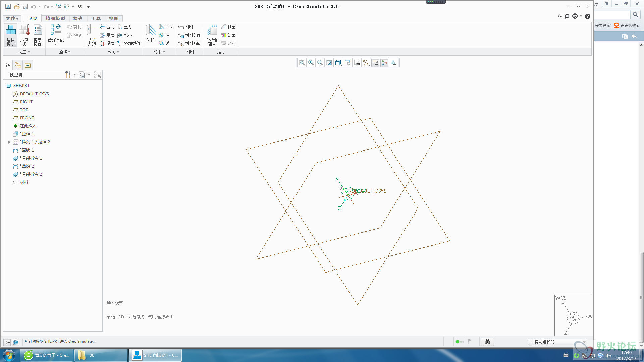This screenshot has width=644, height=362.
Task: Open 分析和研究 (Analyses and Studies)
Action: click(x=212, y=35)
